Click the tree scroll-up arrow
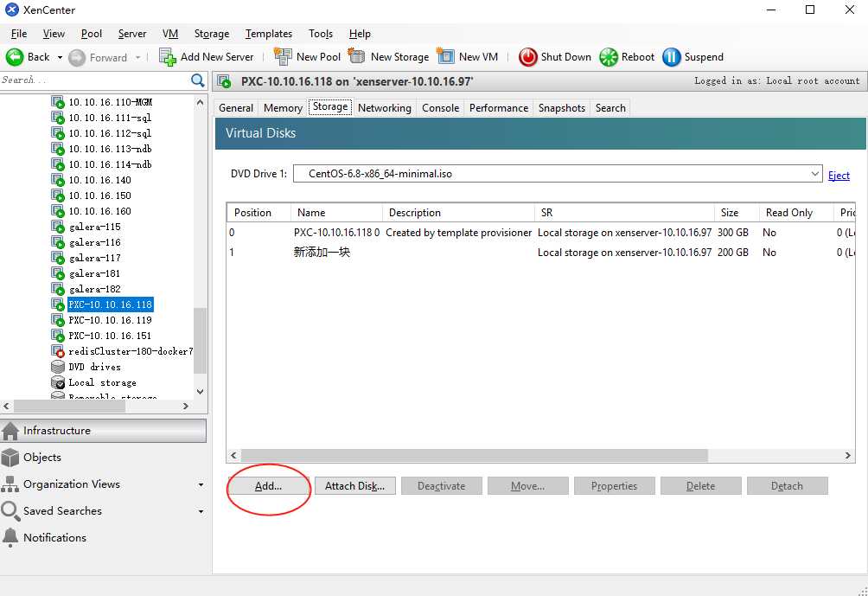This screenshot has width=868, height=596. pyautogui.click(x=200, y=102)
